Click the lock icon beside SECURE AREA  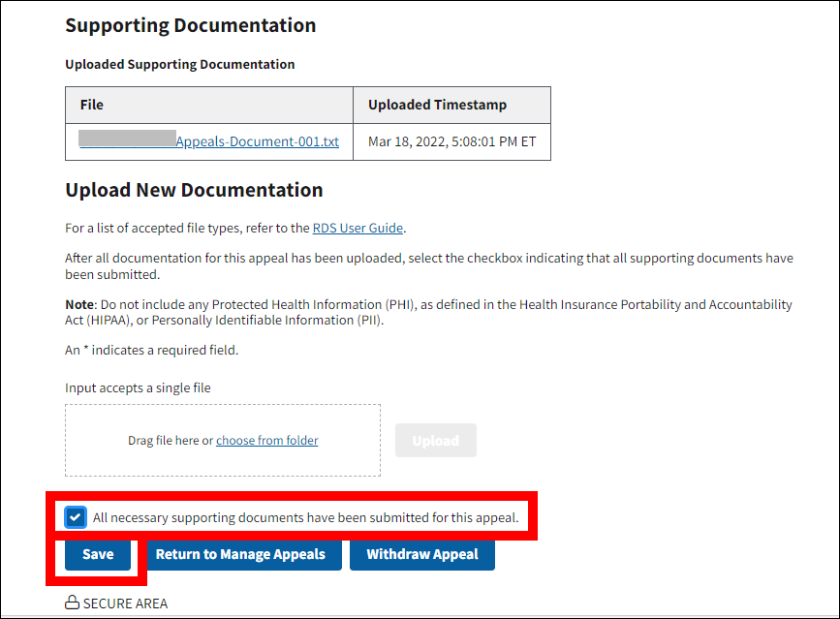(72, 604)
